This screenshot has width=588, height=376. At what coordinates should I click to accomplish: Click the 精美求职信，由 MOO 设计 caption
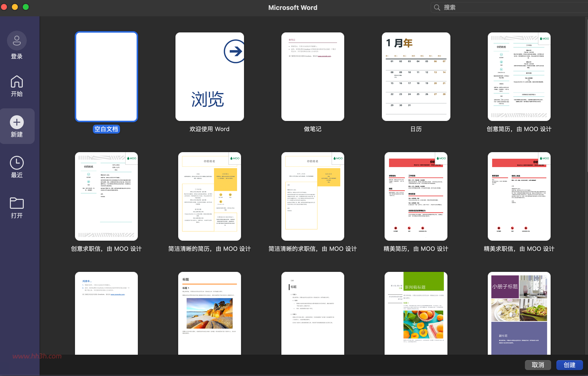[x=519, y=249]
